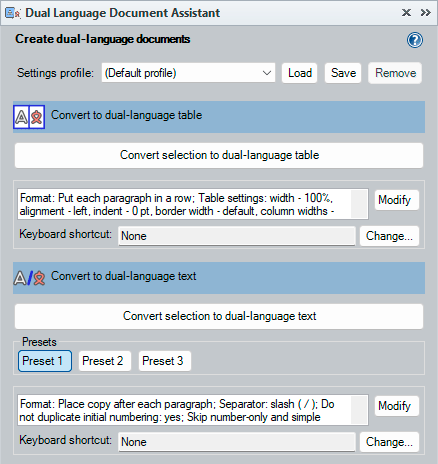Select Preset 1
This screenshot has width=438, height=464.
(x=45, y=361)
